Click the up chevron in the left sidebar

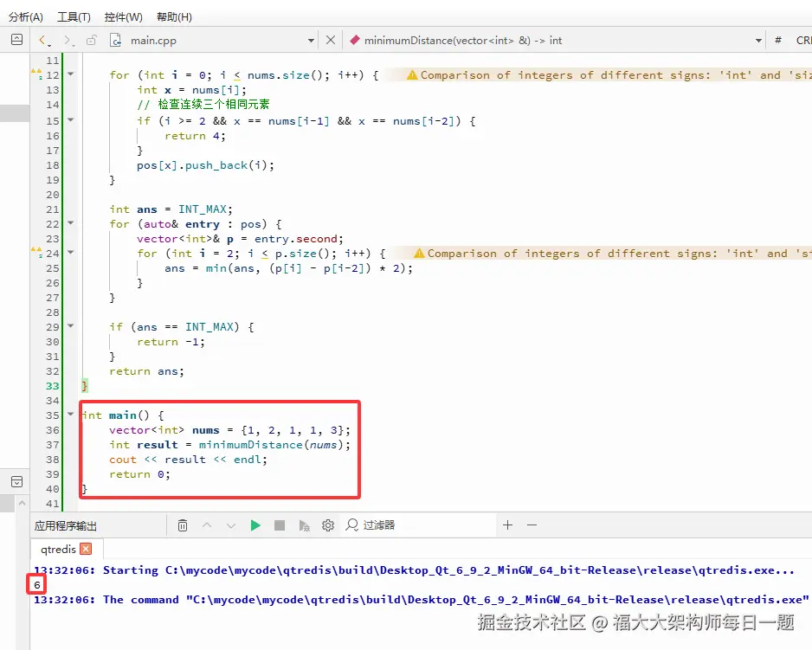click(x=22, y=503)
